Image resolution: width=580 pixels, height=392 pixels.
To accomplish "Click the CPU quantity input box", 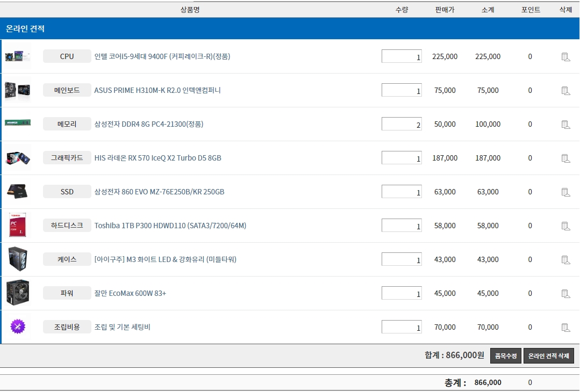I will click(401, 56).
